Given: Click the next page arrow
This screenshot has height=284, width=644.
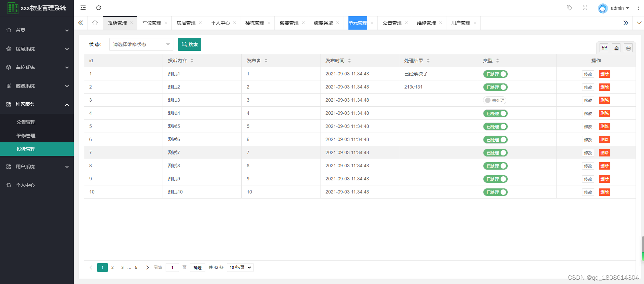Looking at the screenshot, I should tap(147, 268).
